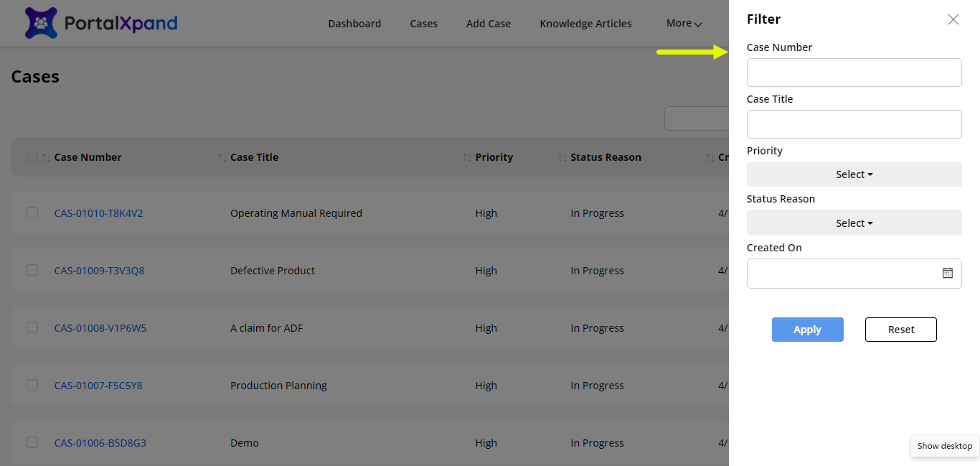
Task: Open the Status Reason Select dropdown
Action: point(854,223)
